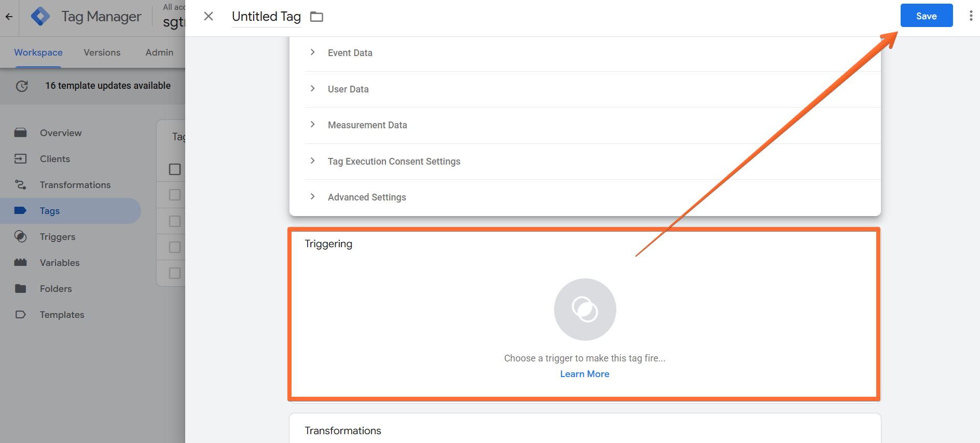Viewport: 980px width, 443px height.
Task: Switch to the Versions tab
Action: 102,52
